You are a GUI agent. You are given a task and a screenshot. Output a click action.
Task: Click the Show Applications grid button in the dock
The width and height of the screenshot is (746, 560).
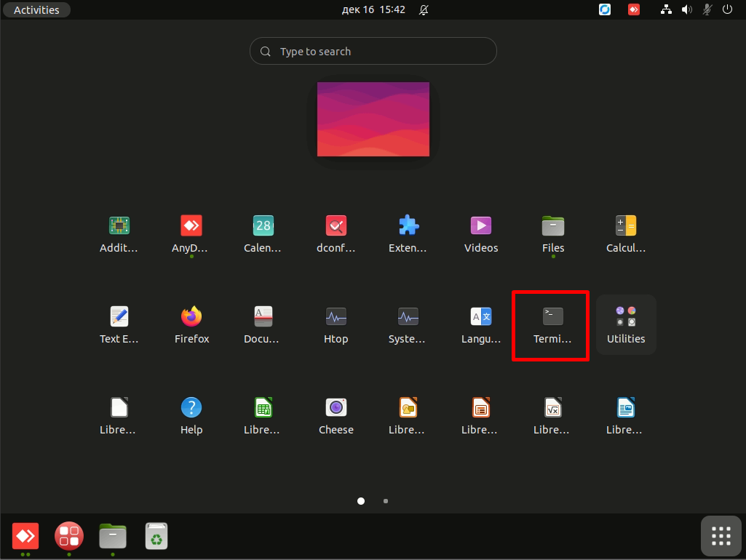tap(721, 537)
